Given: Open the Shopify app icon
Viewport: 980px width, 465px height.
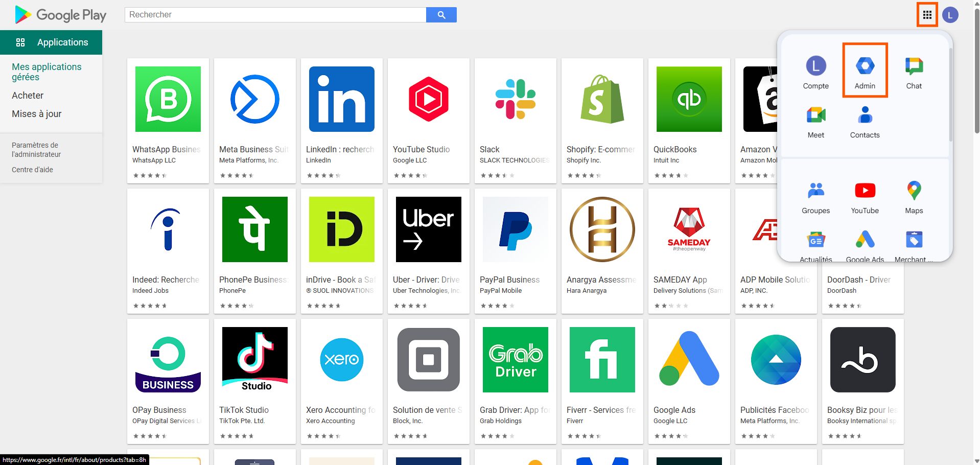Looking at the screenshot, I should click(602, 99).
